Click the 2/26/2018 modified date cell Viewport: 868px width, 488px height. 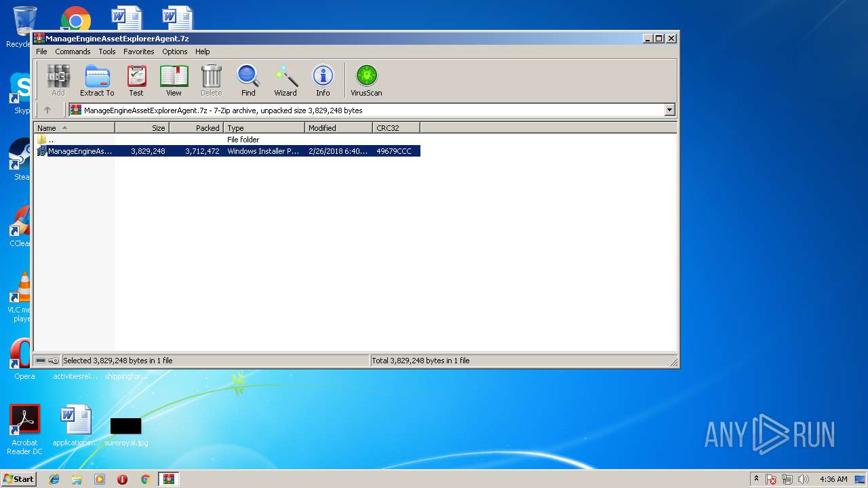click(338, 151)
